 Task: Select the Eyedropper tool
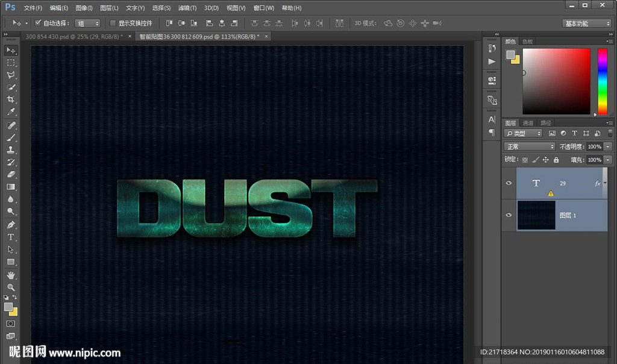(11, 111)
